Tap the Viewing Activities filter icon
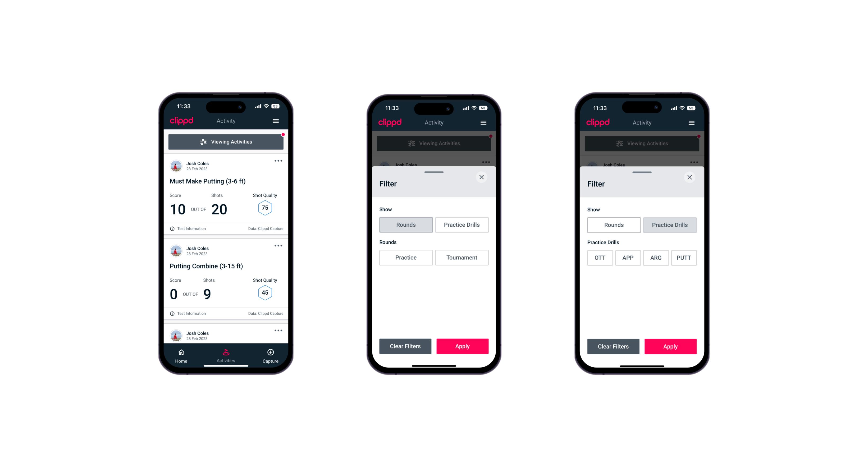This screenshot has width=868, height=467. (203, 142)
